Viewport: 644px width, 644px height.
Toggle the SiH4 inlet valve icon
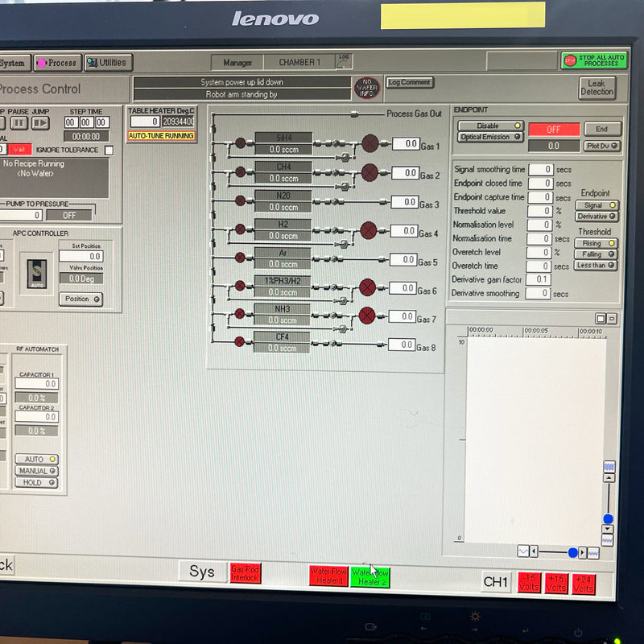click(x=241, y=143)
